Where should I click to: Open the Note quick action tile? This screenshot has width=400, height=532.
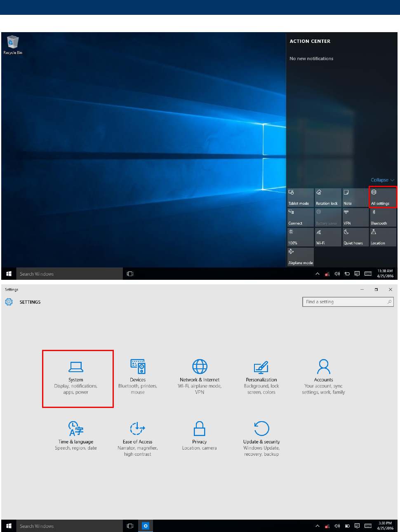coord(355,197)
